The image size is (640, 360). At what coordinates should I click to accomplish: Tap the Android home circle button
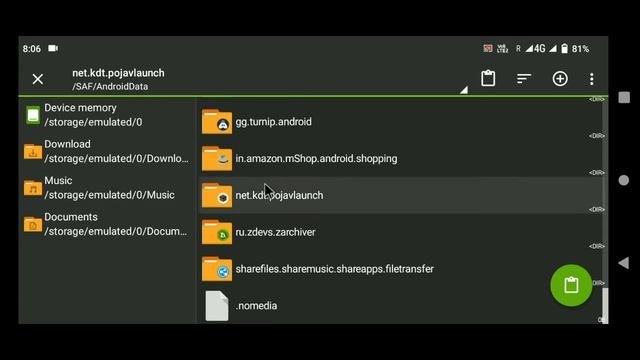click(x=624, y=180)
